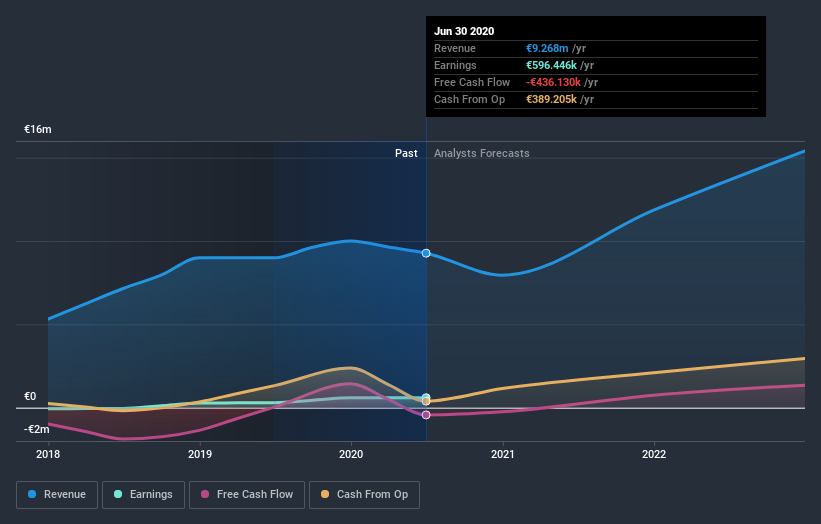The width and height of the screenshot is (821, 524).
Task: Select the 2019 x-axis label
Action: point(200,454)
